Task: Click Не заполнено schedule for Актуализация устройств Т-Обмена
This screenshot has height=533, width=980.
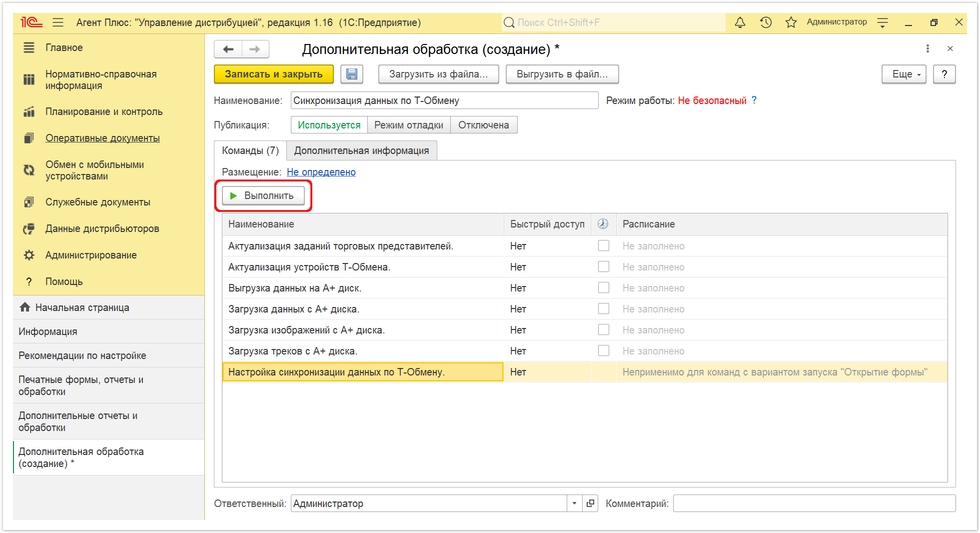Action: tap(653, 267)
